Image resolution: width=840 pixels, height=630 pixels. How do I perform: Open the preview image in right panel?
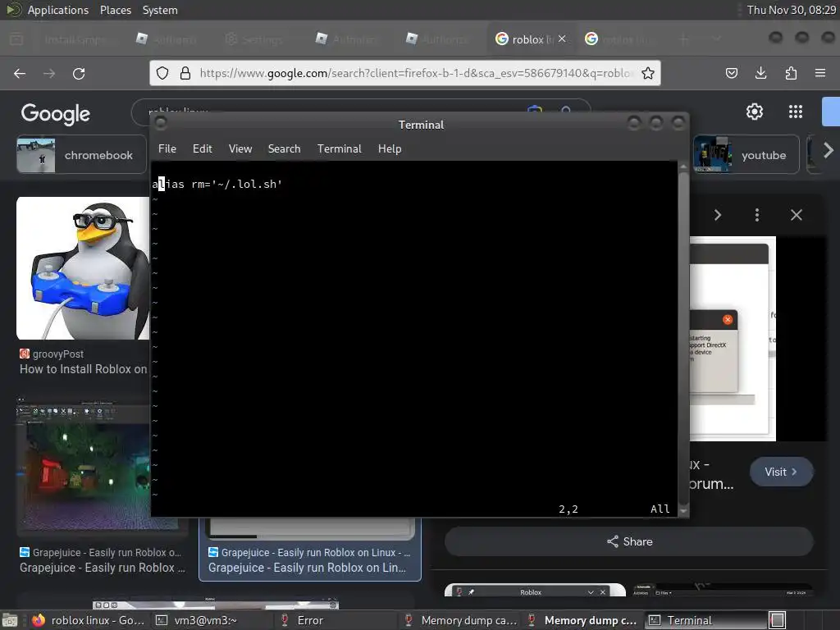pos(733,339)
